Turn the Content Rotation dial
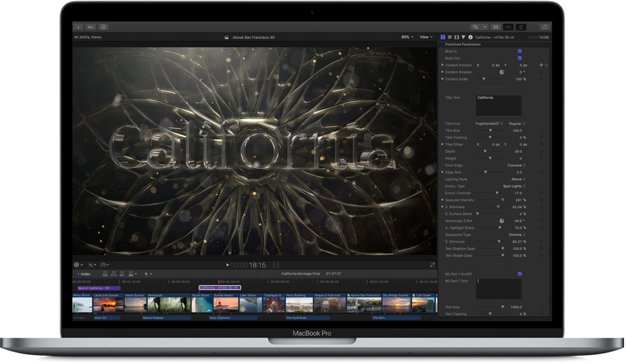This screenshot has width=626, height=364. 502,73
